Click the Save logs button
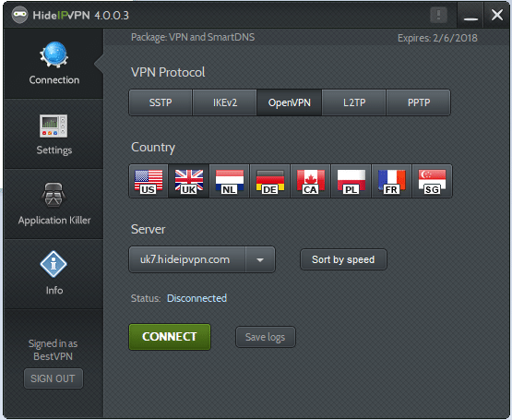The height and width of the screenshot is (420, 512). (265, 337)
